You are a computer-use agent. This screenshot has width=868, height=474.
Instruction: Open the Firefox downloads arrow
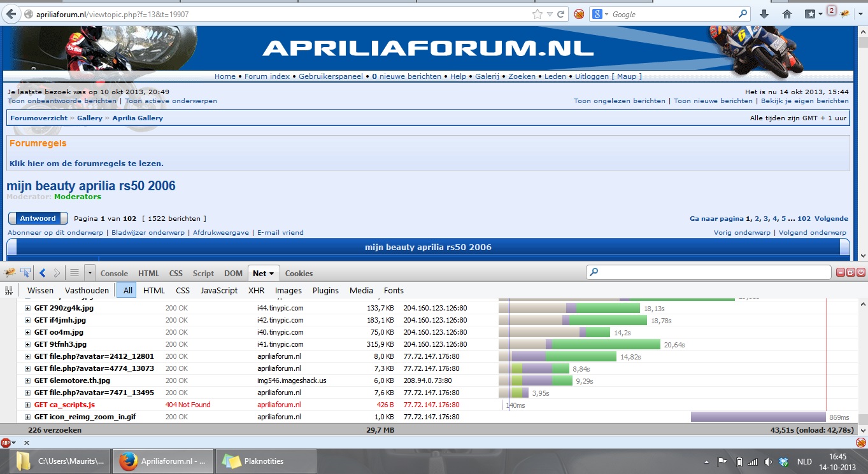click(x=764, y=14)
